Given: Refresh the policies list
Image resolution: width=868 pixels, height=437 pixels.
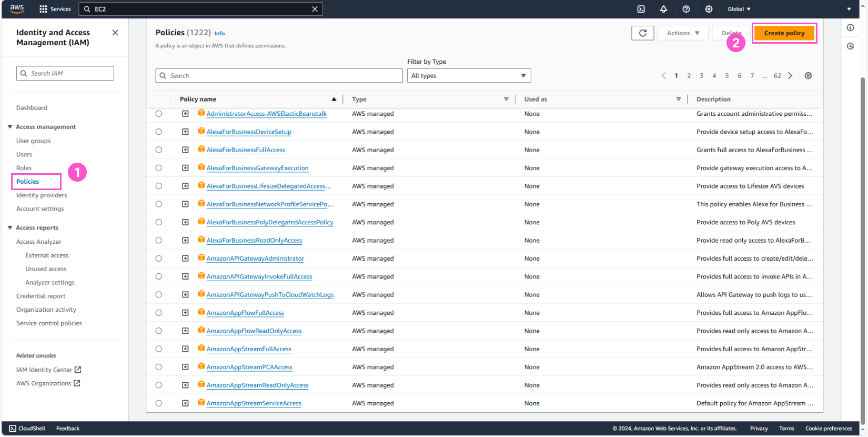Looking at the screenshot, I should point(643,33).
